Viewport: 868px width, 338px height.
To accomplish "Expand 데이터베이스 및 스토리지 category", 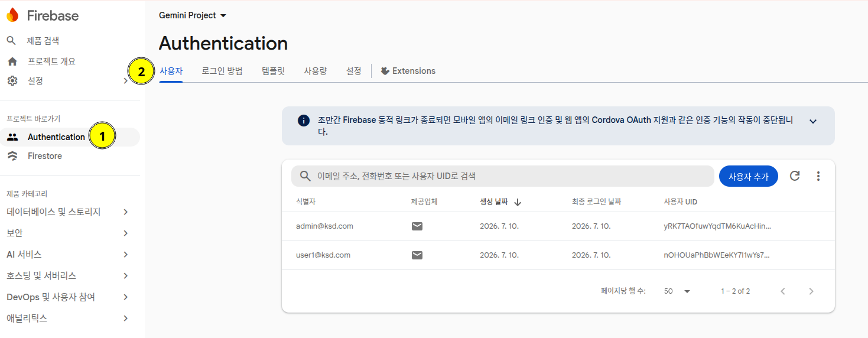I will click(x=68, y=212).
